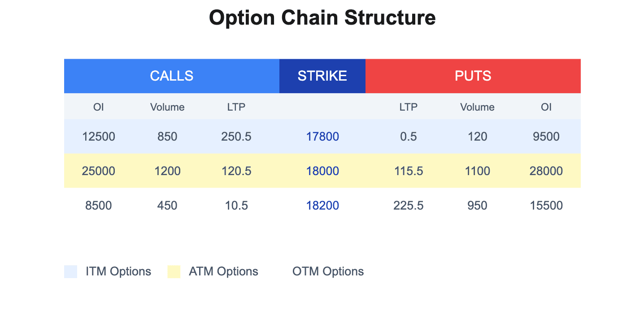Screen dimensions: 644x309
Task: Click the Calls LTP column header
Action: tap(236, 107)
